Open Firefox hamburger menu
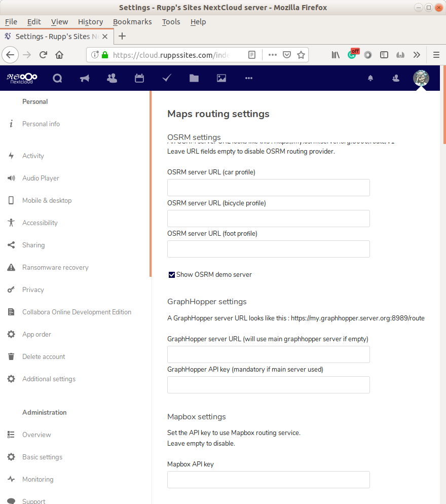Screen dimensions: 446x504 [436, 55]
